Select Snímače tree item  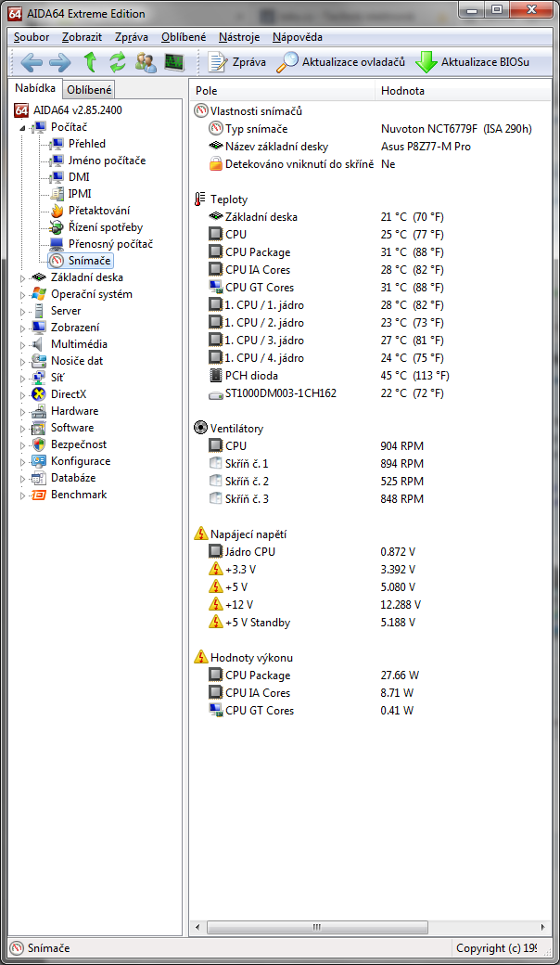82,261
